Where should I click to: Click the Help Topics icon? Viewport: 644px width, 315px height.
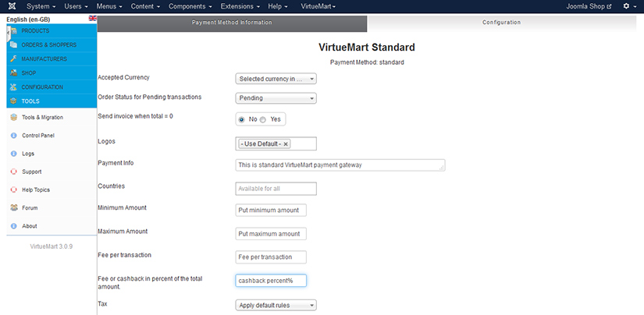click(x=13, y=189)
